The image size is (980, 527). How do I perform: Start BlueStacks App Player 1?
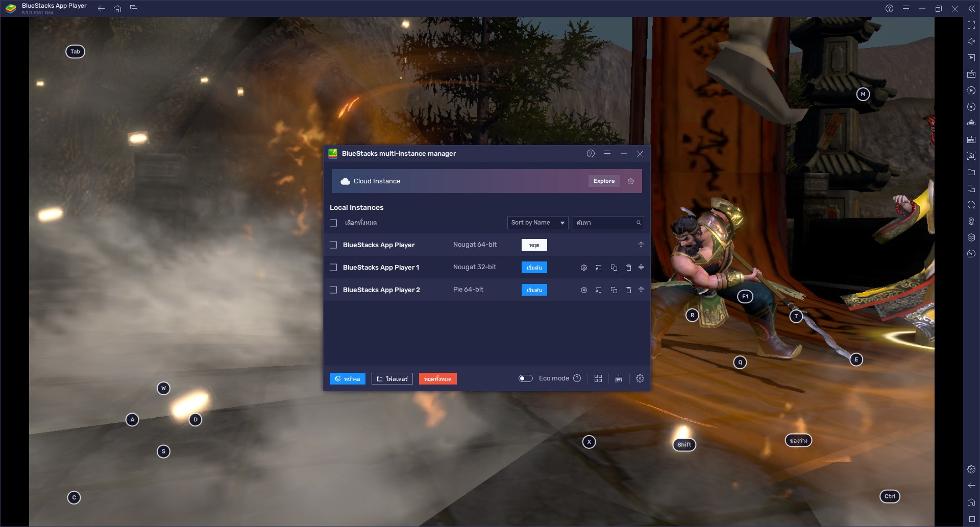[x=534, y=268]
